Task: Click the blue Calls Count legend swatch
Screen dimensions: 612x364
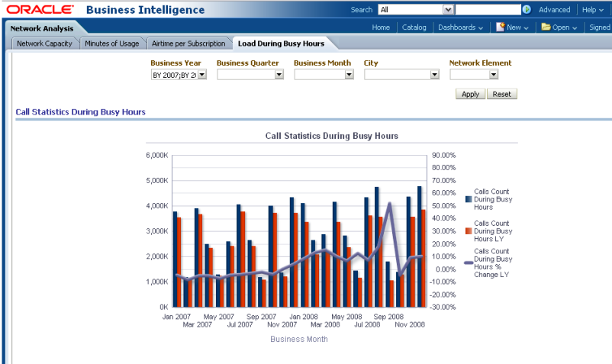Action: click(x=469, y=199)
